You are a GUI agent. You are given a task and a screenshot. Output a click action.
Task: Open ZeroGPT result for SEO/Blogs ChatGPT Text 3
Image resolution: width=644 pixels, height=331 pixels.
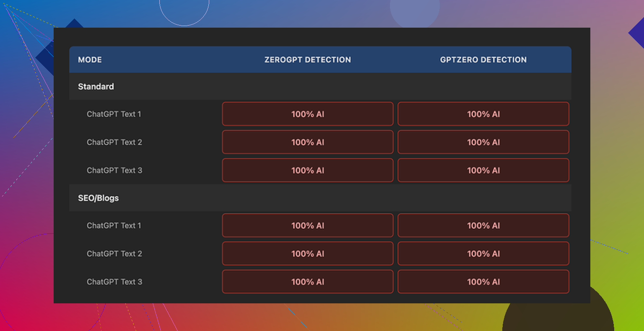pyautogui.click(x=307, y=282)
